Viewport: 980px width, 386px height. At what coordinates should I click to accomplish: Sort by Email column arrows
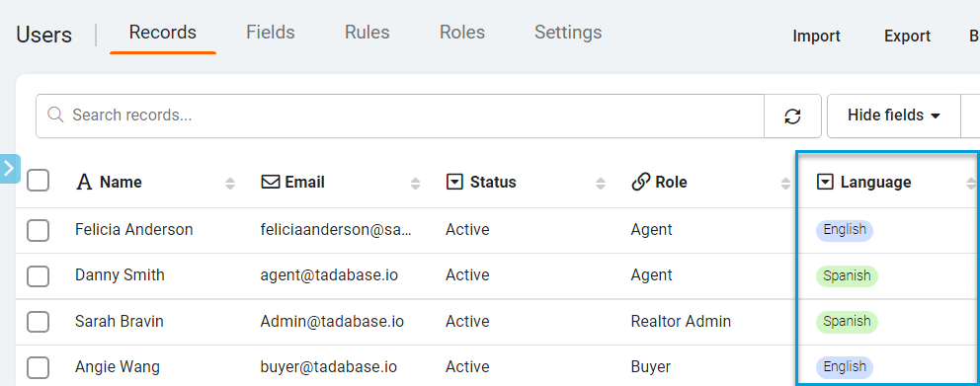click(416, 183)
